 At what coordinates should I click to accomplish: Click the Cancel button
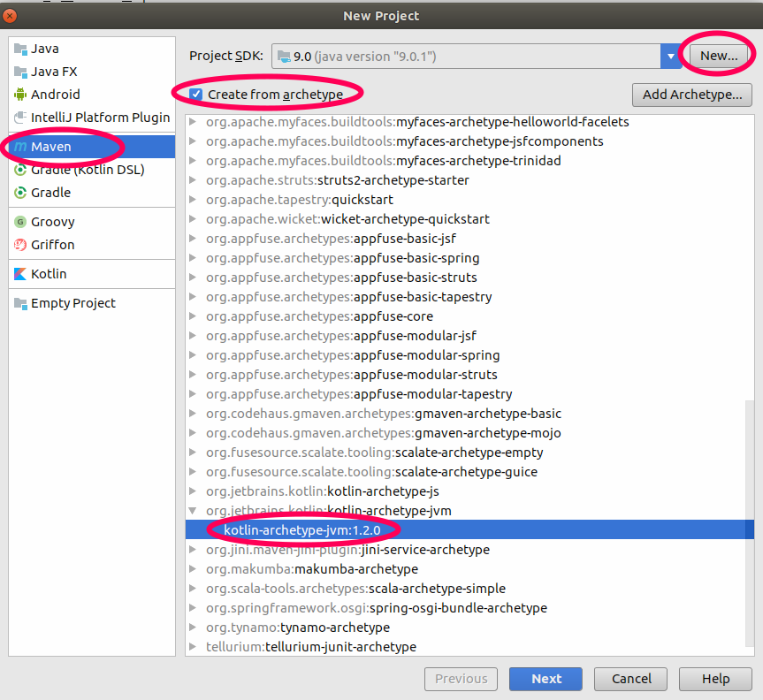pos(631,679)
